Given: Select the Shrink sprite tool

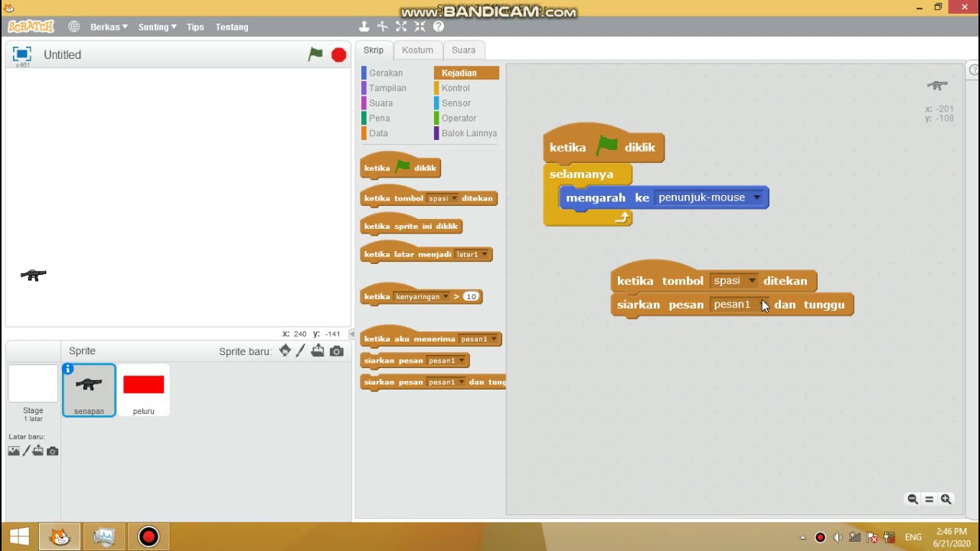Looking at the screenshot, I should (420, 27).
